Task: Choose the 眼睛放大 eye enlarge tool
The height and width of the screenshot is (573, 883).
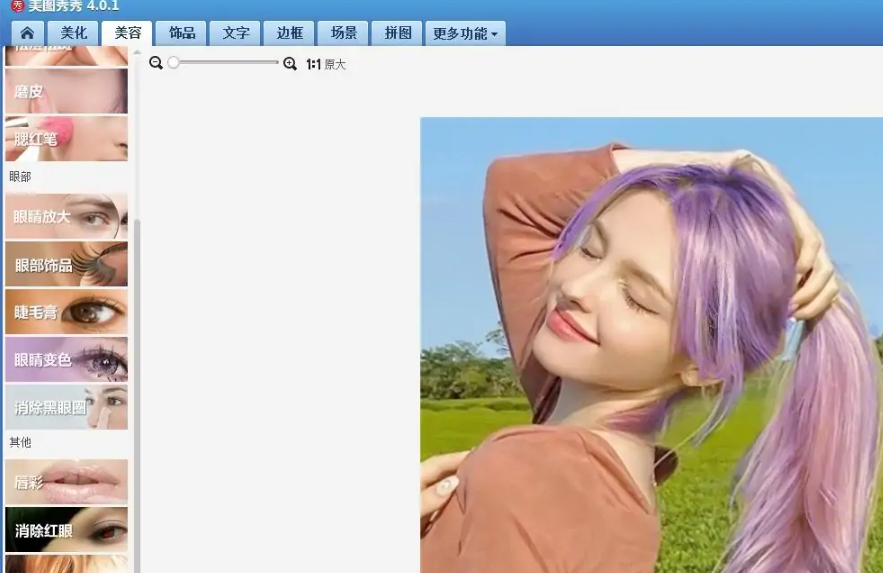Action: 66,216
